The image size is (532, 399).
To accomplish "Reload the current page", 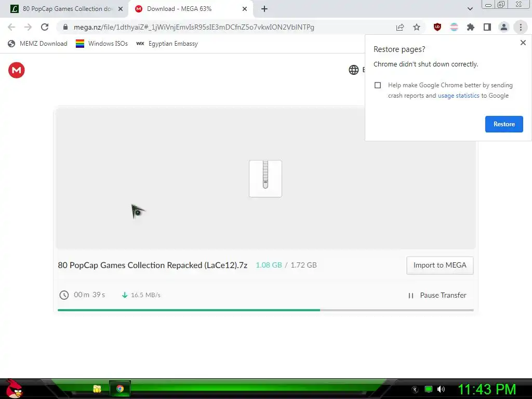I will [45, 27].
